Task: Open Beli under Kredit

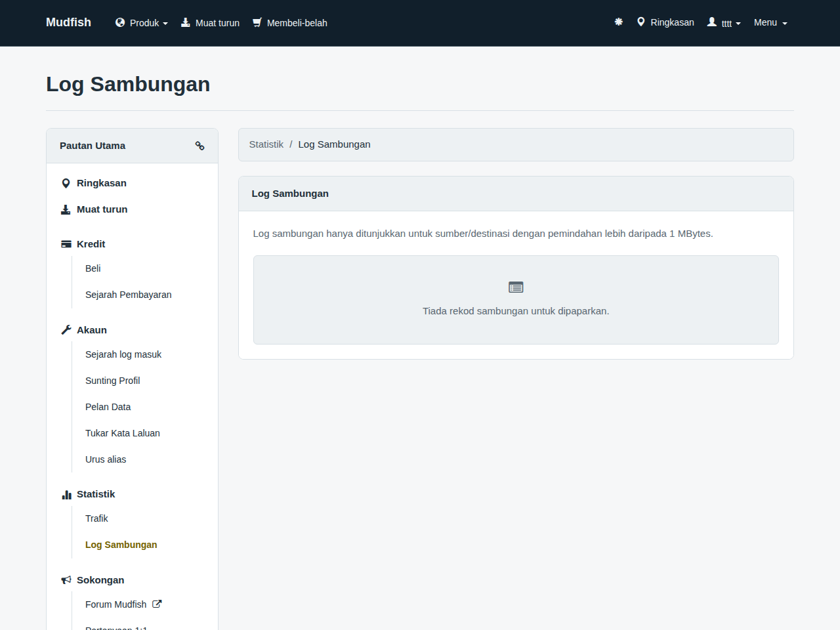Action: 93,268
